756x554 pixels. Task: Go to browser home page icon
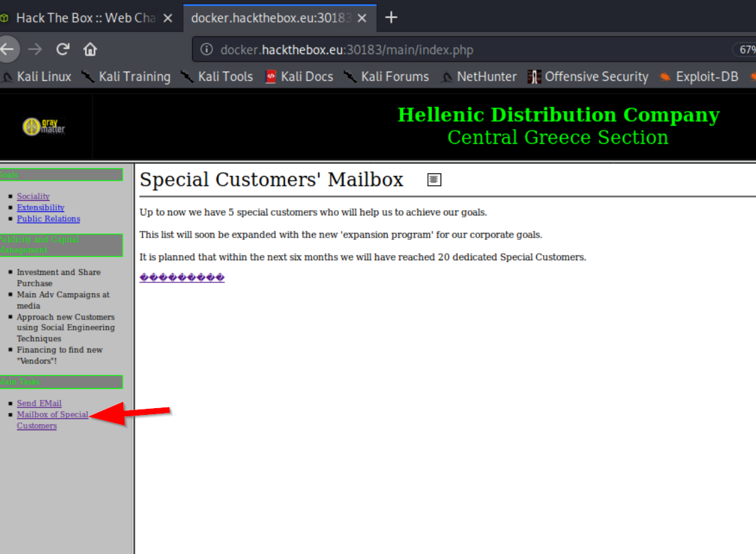click(90, 49)
